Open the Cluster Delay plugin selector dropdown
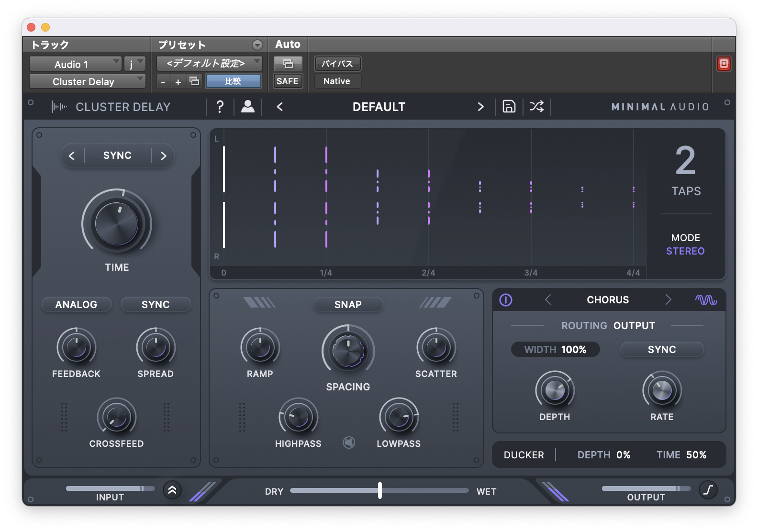This screenshot has width=758, height=532. (x=87, y=81)
